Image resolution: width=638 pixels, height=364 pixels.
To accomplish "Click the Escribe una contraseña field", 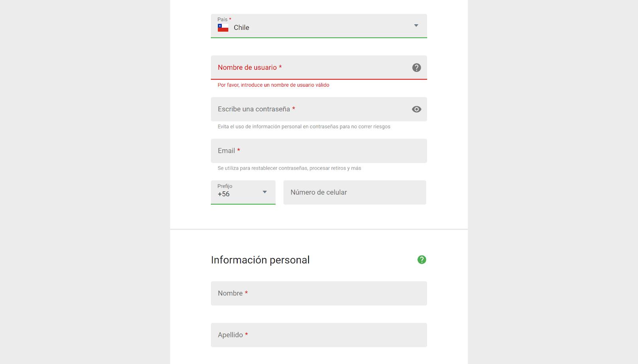I will 319,109.
